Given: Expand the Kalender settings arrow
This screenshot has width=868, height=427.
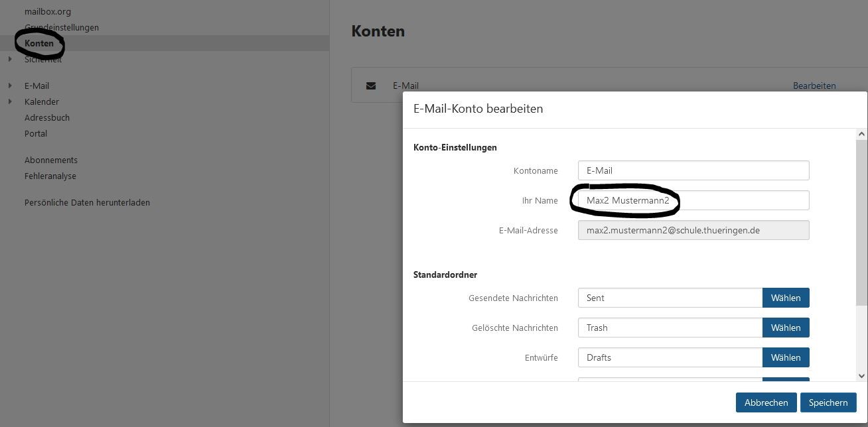Looking at the screenshot, I should click(x=10, y=101).
